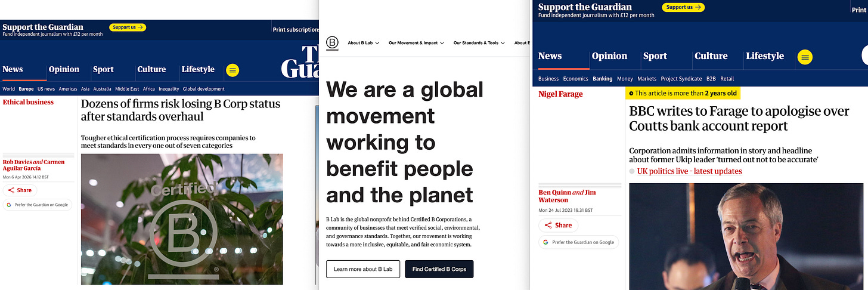Click the B Lab logo icon
Screen dimensions: 868x290
click(332, 43)
